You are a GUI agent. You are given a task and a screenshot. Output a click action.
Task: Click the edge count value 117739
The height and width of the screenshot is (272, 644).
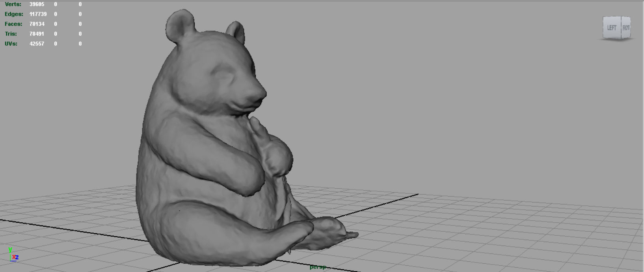point(38,14)
